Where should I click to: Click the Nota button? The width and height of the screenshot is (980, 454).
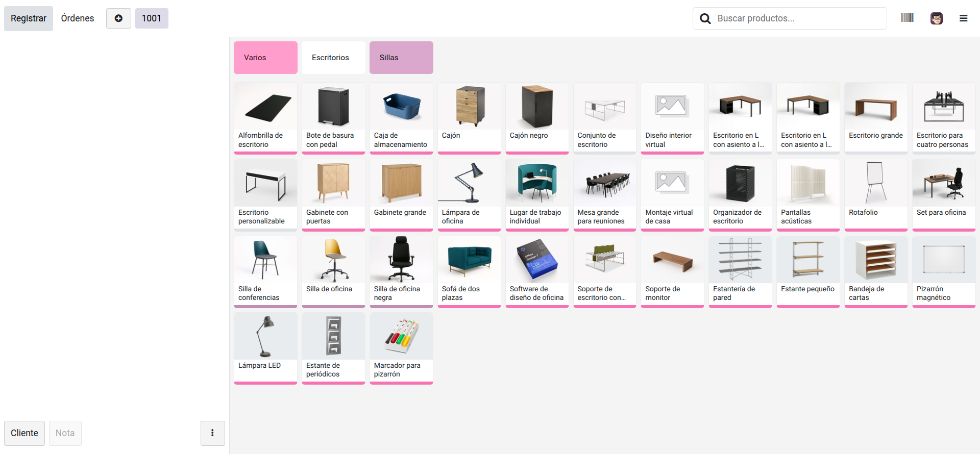click(x=65, y=433)
